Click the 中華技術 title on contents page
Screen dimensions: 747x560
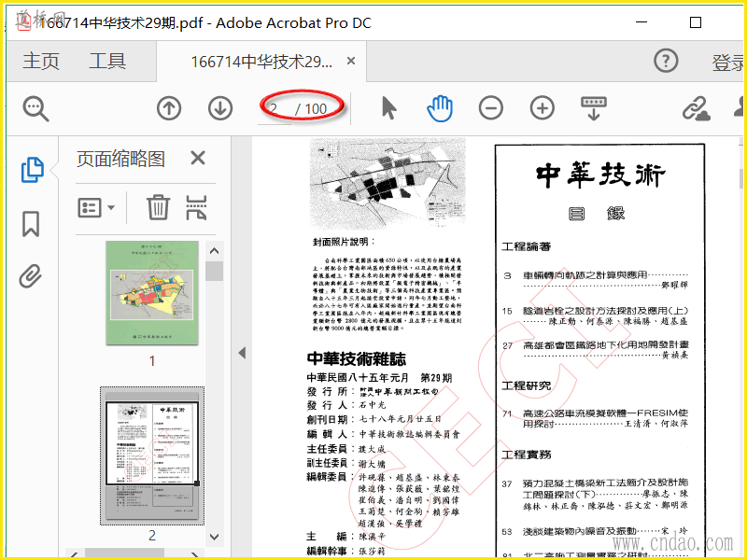coord(599,175)
